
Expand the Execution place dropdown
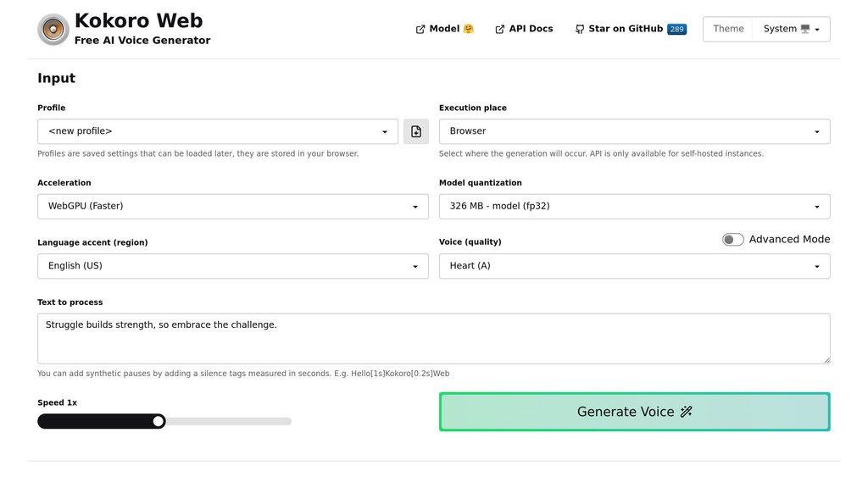634,131
